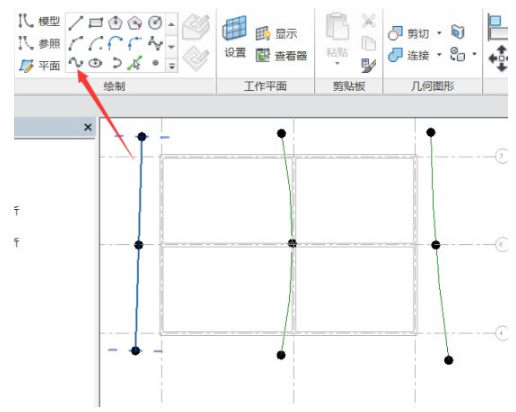
Task: Select the Ellipse draw tool
Action: (96, 63)
